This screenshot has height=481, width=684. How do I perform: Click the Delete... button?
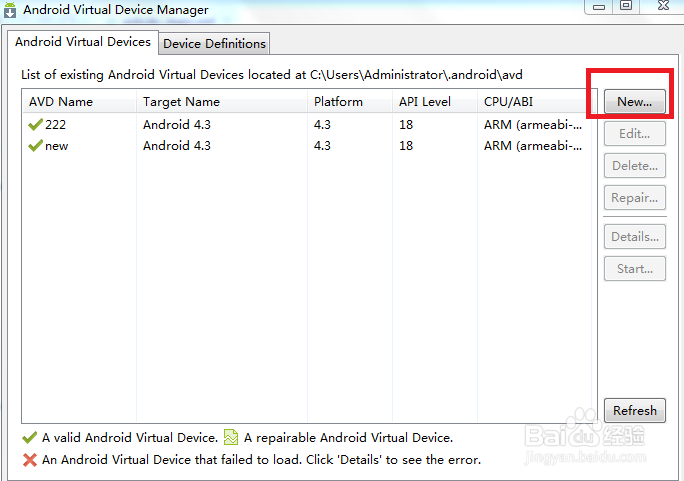point(635,166)
